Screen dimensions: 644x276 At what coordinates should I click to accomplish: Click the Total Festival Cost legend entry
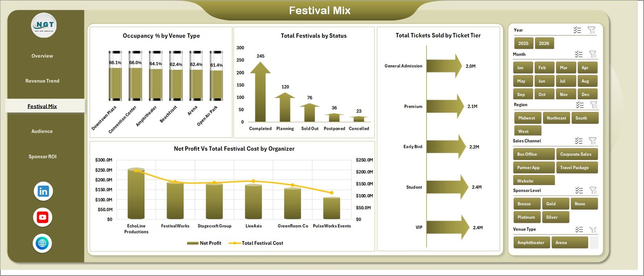point(256,243)
